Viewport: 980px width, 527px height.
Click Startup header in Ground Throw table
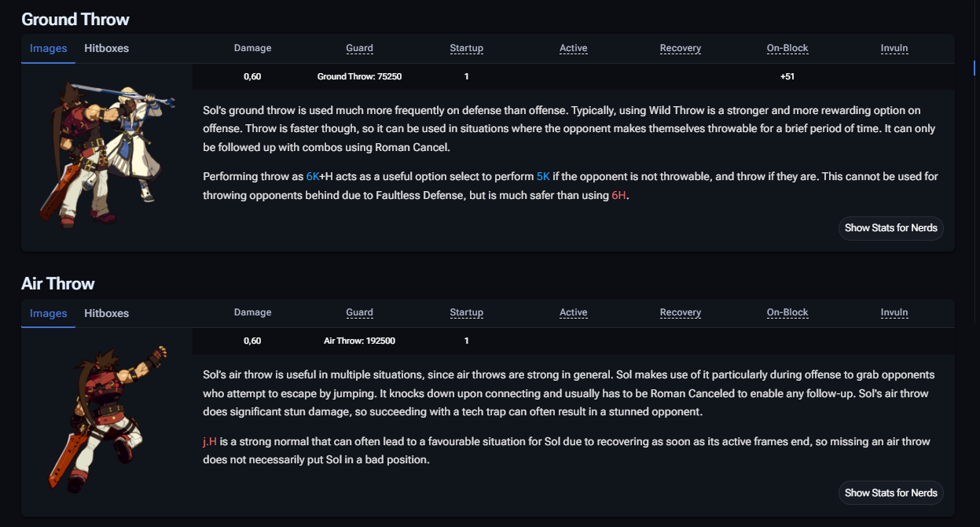[x=466, y=48]
